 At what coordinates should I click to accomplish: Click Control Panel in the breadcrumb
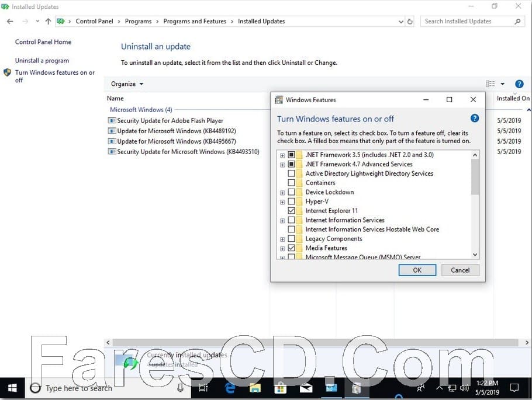94,22
